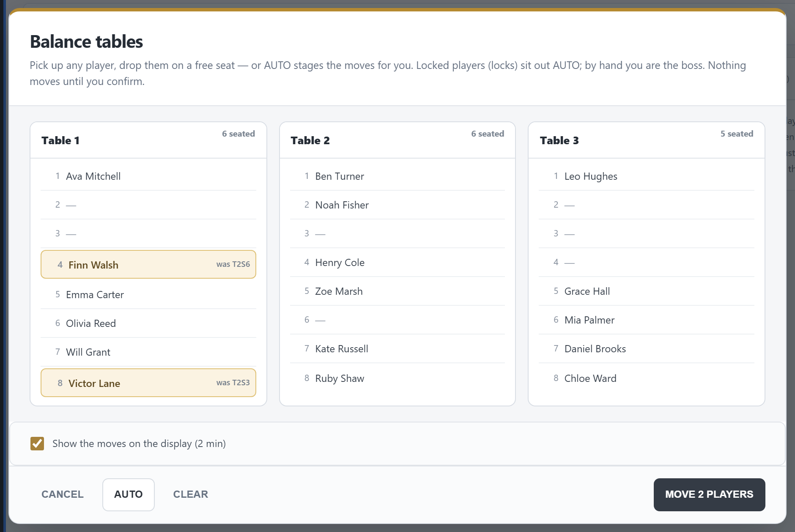Pick Henry Cole at Table 2
The width and height of the screenshot is (795, 532).
pos(397,263)
